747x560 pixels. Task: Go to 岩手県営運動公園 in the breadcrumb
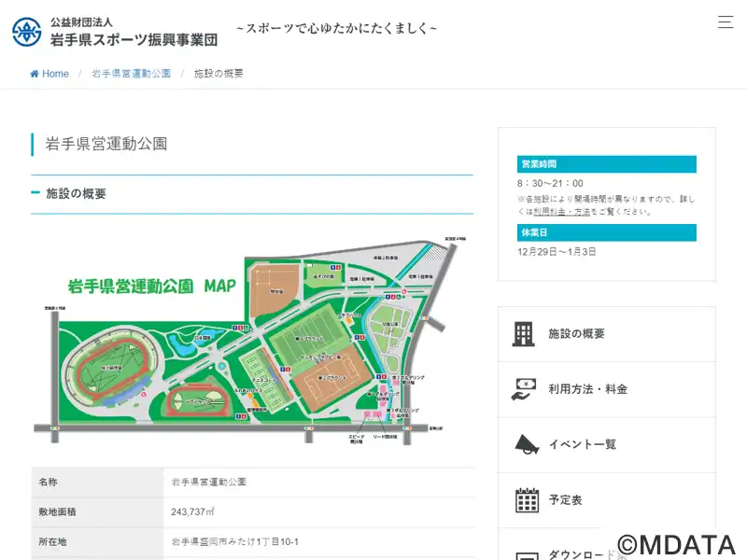[x=131, y=74]
